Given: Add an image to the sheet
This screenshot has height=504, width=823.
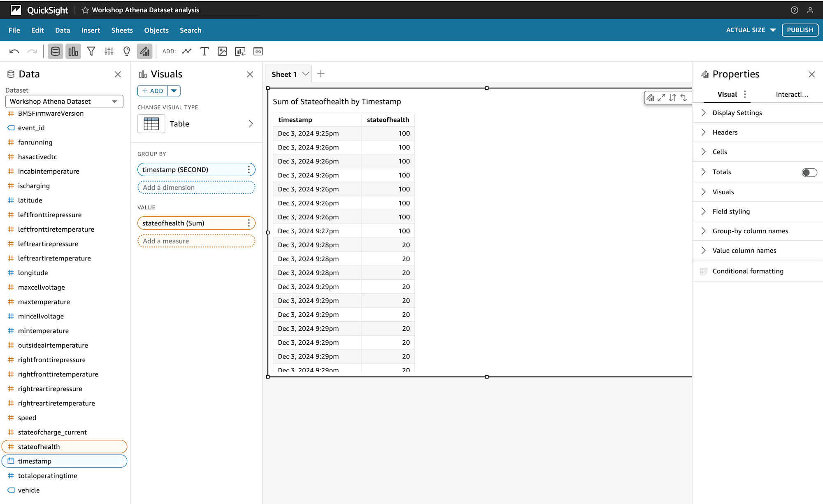Looking at the screenshot, I should tap(222, 51).
